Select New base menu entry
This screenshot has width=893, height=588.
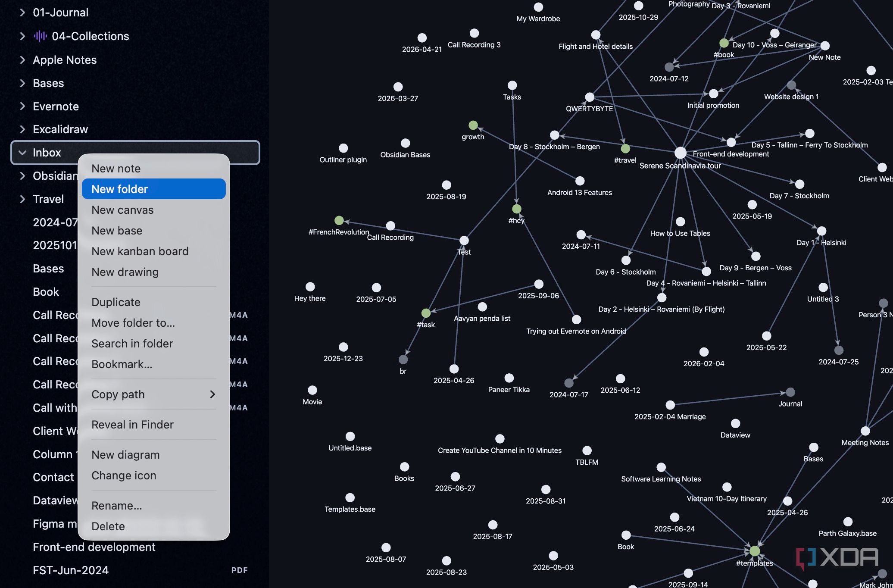(x=154, y=231)
